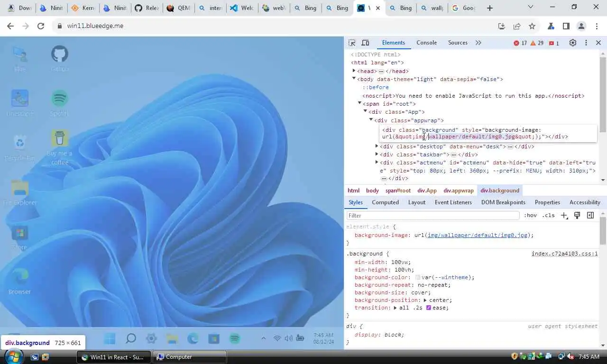This screenshot has height=364, width=607.
Task: Switch to the Console tab
Action: point(426,43)
